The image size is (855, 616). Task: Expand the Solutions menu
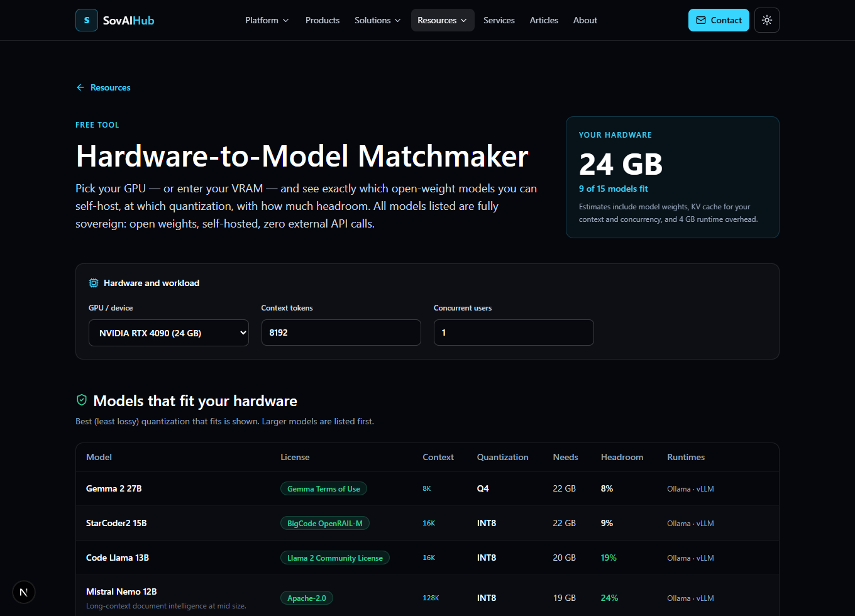(x=377, y=20)
